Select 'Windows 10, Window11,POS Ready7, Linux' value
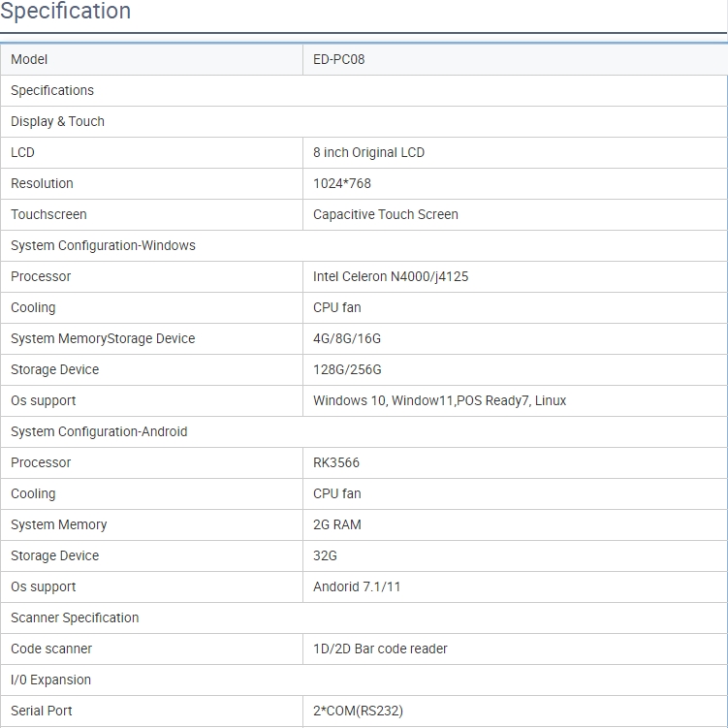728x728 pixels. tap(440, 400)
